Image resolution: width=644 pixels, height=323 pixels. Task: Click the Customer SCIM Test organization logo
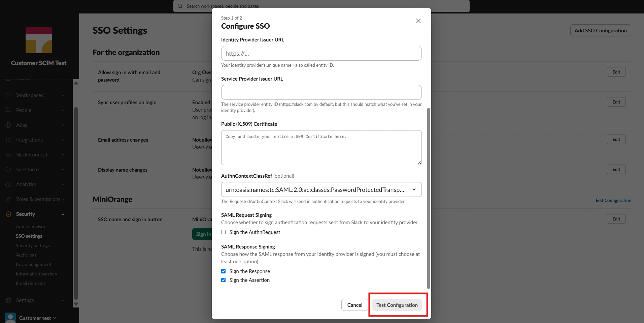pyautogui.click(x=39, y=40)
